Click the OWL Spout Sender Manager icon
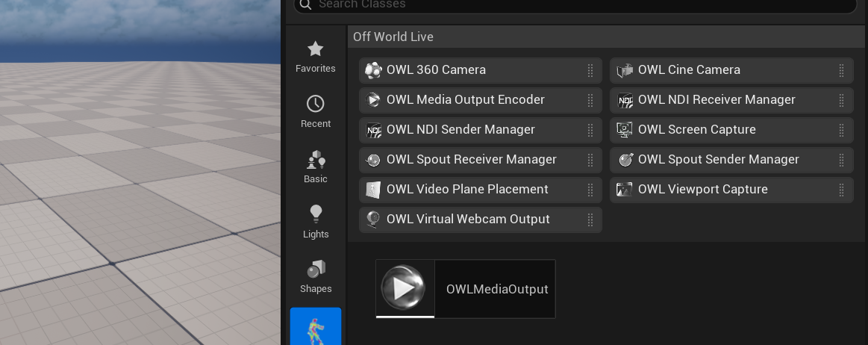Screen dimensions: 868x345 coord(625,160)
